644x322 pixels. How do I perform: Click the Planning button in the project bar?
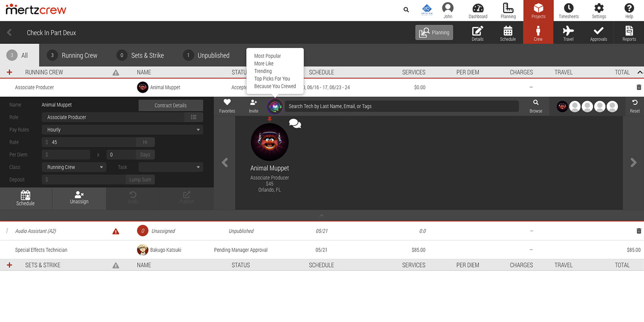[434, 33]
